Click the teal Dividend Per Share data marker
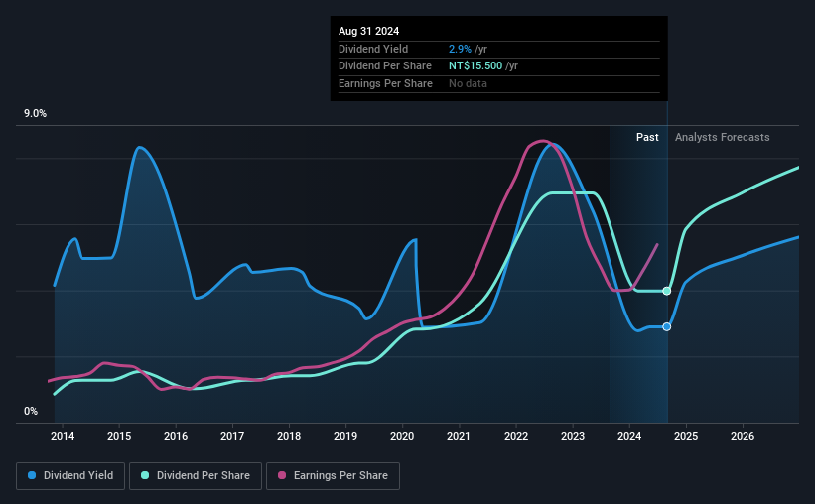Image resolution: width=815 pixels, height=504 pixels. tap(667, 291)
